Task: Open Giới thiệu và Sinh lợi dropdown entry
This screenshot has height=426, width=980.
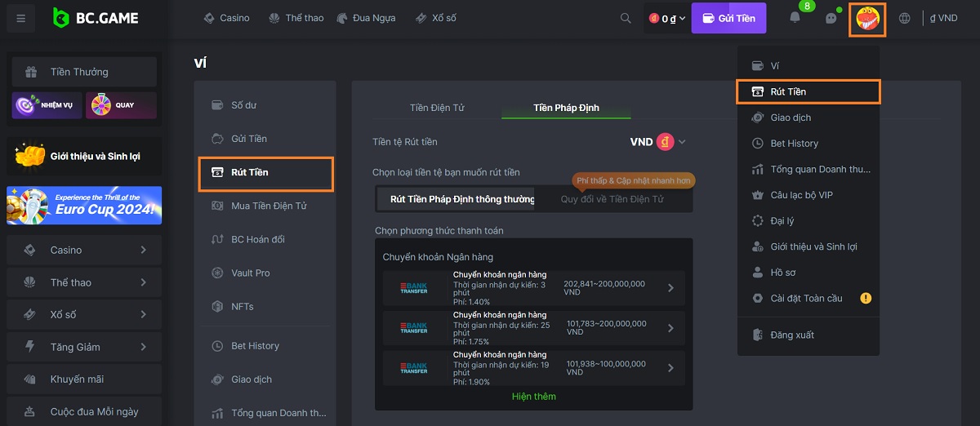Action: pos(808,246)
